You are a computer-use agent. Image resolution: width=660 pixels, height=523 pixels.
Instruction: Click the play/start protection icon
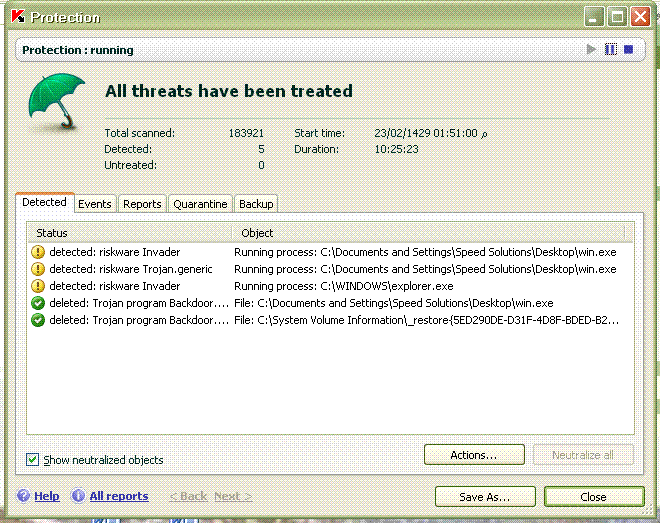coord(591,50)
